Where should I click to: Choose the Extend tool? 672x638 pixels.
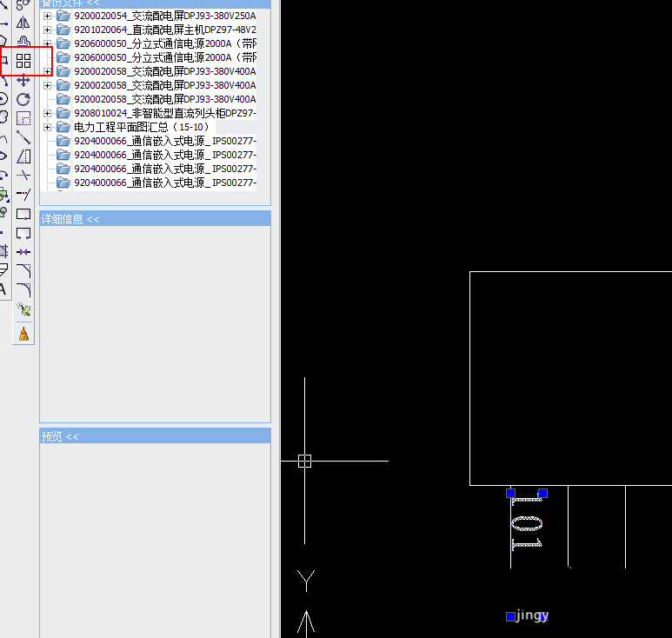coord(23,194)
